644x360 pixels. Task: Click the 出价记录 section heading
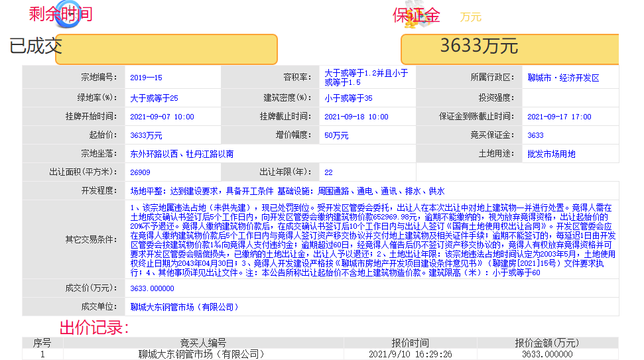[x=94, y=328]
